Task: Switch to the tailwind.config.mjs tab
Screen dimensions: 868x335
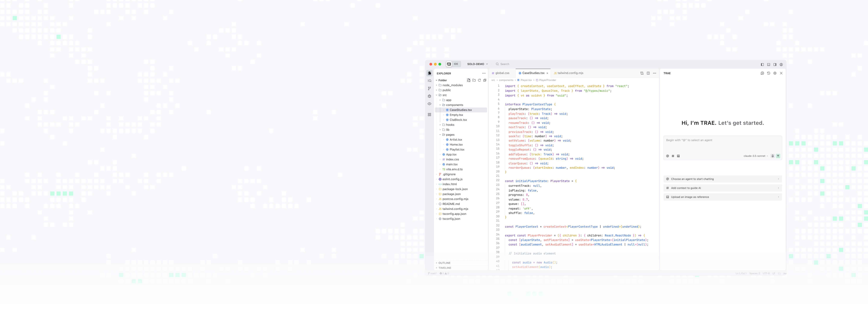Action: pos(570,73)
